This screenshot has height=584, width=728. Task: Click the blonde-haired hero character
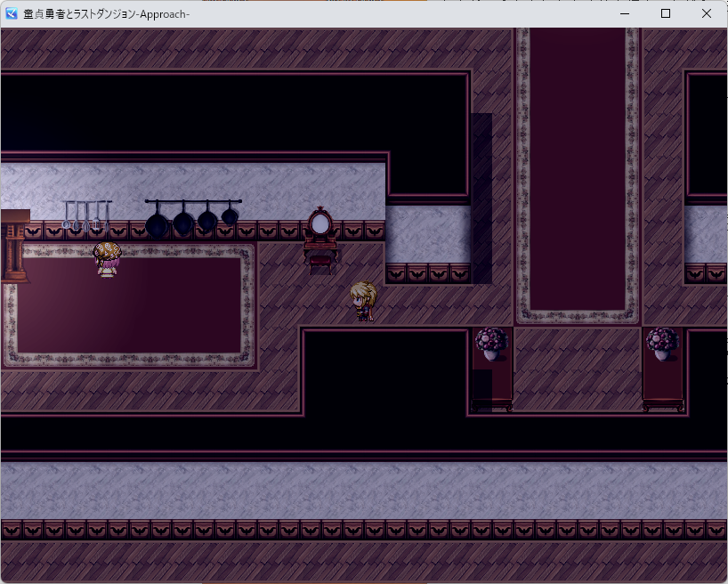pyautogui.click(x=363, y=301)
